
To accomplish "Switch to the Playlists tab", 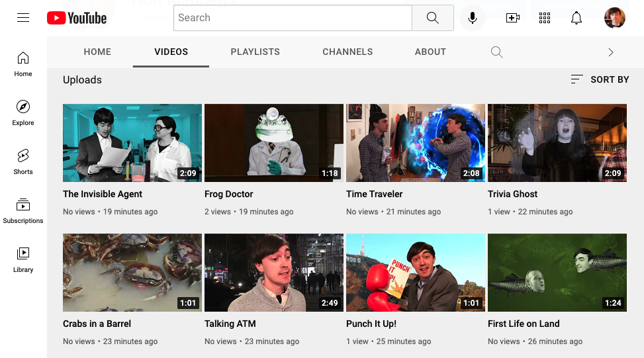I will pyautogui.click(x=255, y=52).
